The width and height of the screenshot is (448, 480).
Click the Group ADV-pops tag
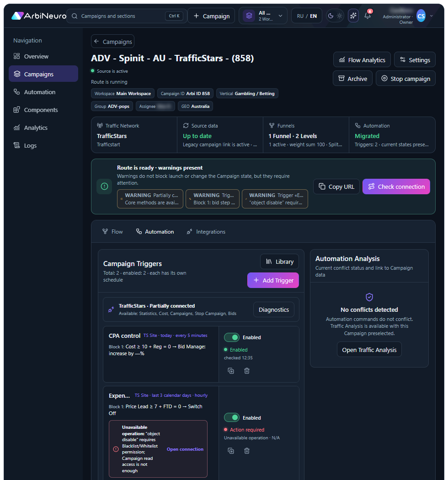112,106
